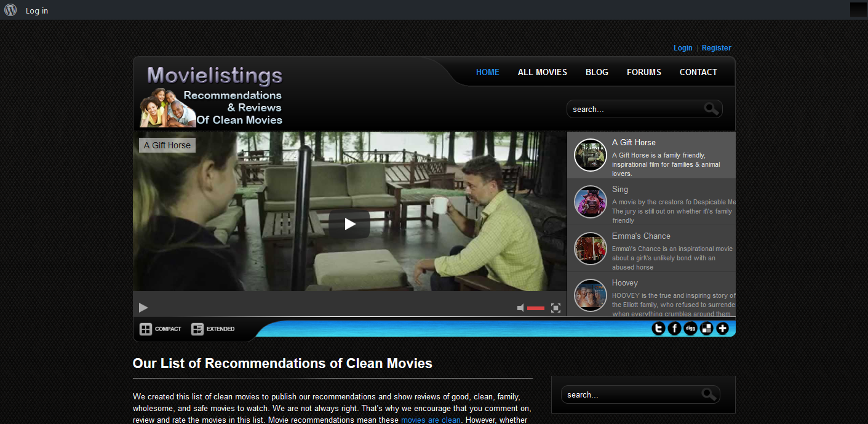Open more sharing options with the plus icon

tap(722, 328)
